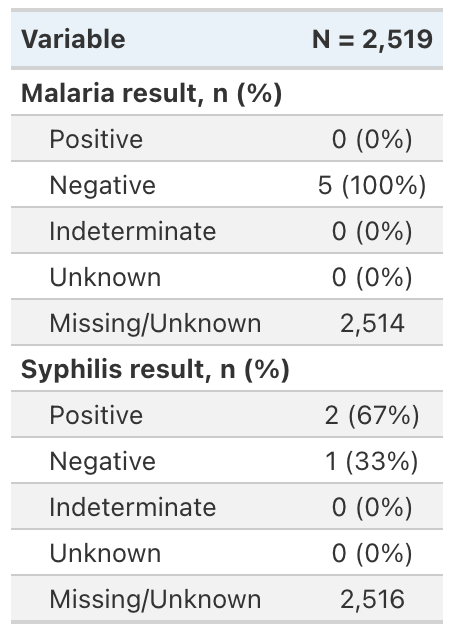
Task: Select the Malaria result, n (%) row label
Action: pyautogui.click(x=151, y=94)
